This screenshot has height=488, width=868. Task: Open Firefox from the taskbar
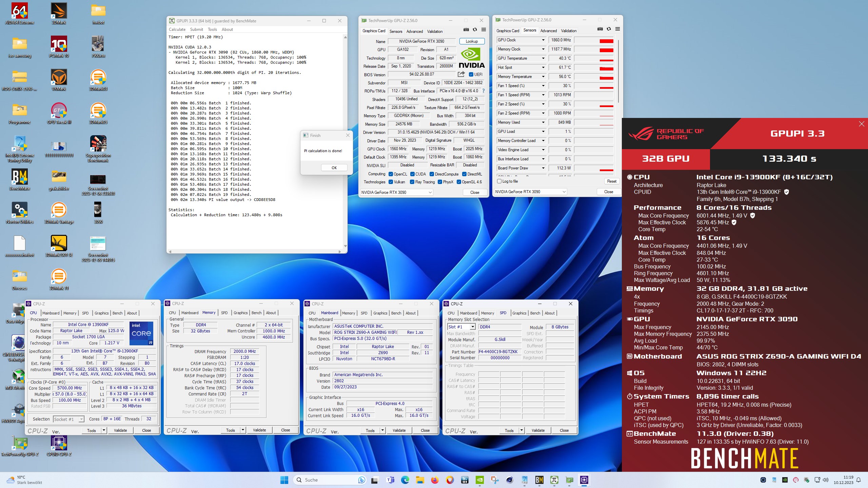pos(435,480)
